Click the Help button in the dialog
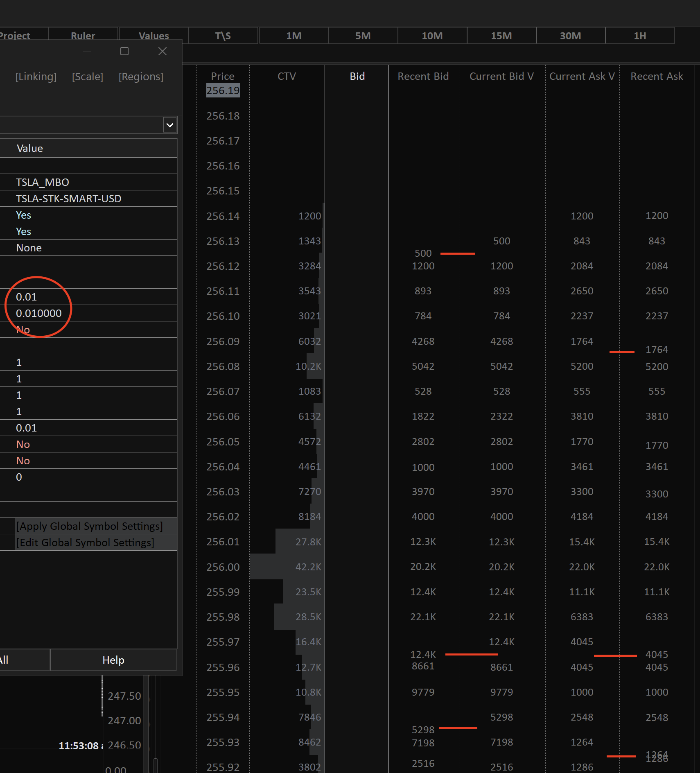 [x=113, y=660]
